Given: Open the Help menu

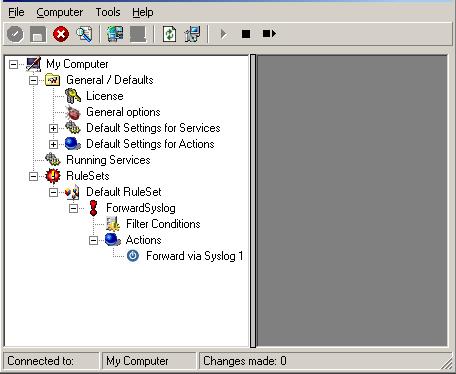Looking at the screenshot, I should 143,12.
